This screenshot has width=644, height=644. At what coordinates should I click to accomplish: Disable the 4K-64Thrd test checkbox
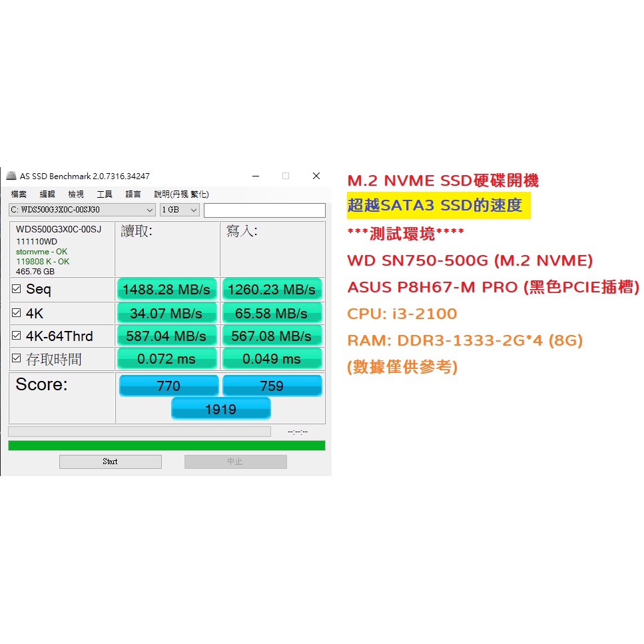pyautogui.click(x=16, y=336)
